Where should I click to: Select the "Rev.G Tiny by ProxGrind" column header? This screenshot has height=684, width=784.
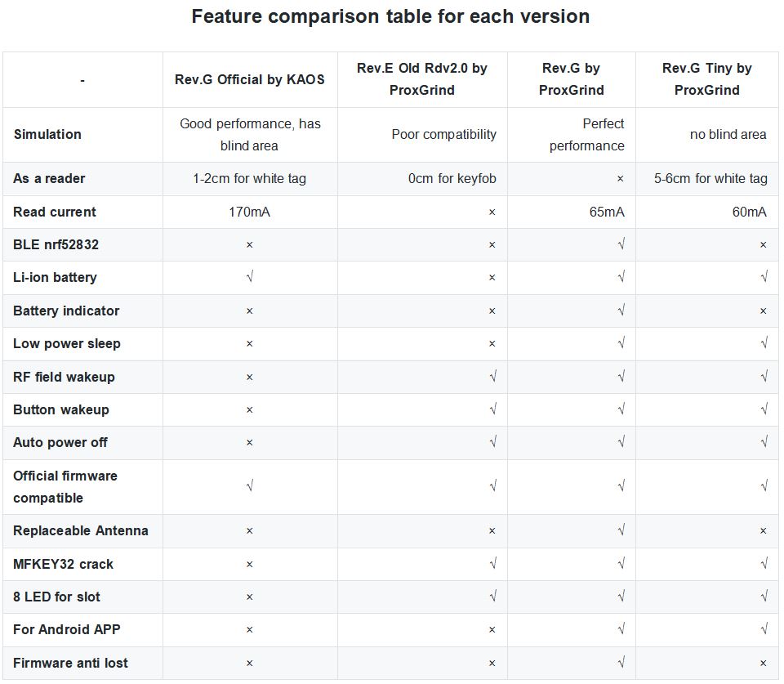pyautogui.click(x=706, y=79)
